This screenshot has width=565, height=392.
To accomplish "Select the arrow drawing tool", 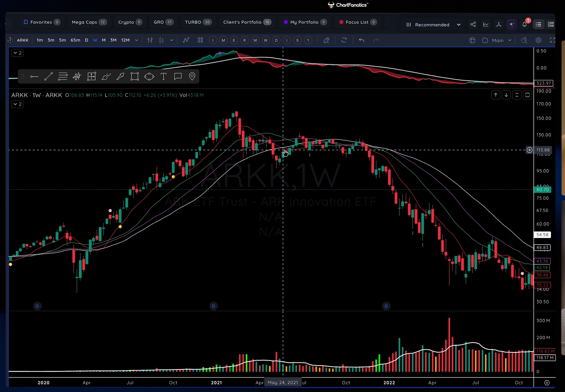I will 120,77.
